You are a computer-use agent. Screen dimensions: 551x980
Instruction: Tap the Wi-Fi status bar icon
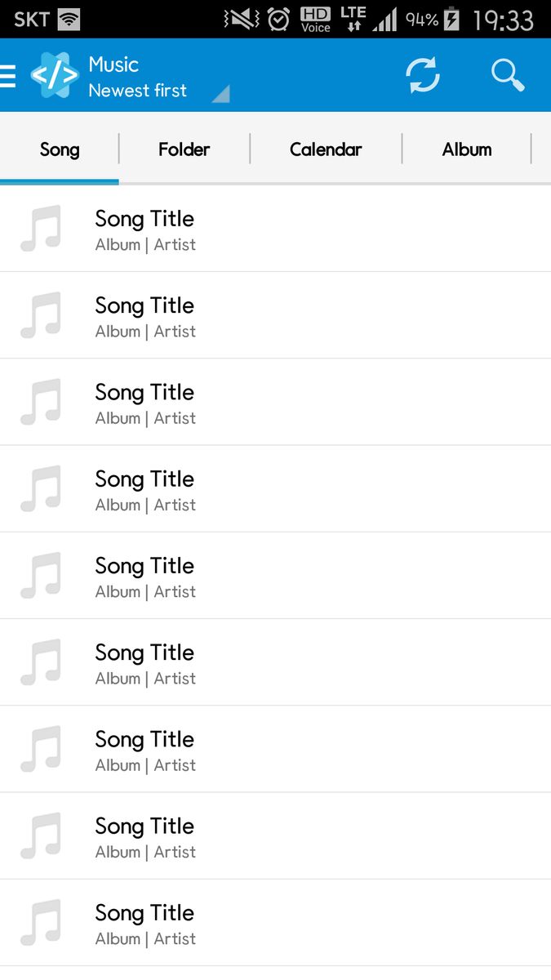66,18
